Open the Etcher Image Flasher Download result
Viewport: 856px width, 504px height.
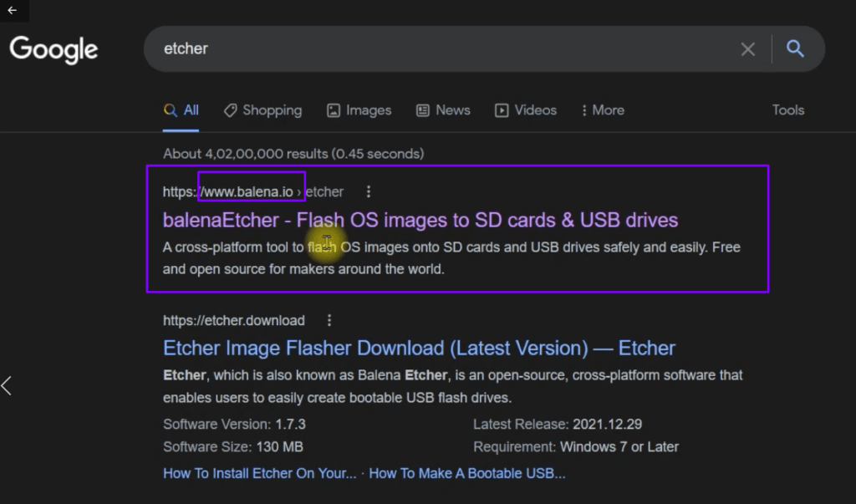click(420, 349)
